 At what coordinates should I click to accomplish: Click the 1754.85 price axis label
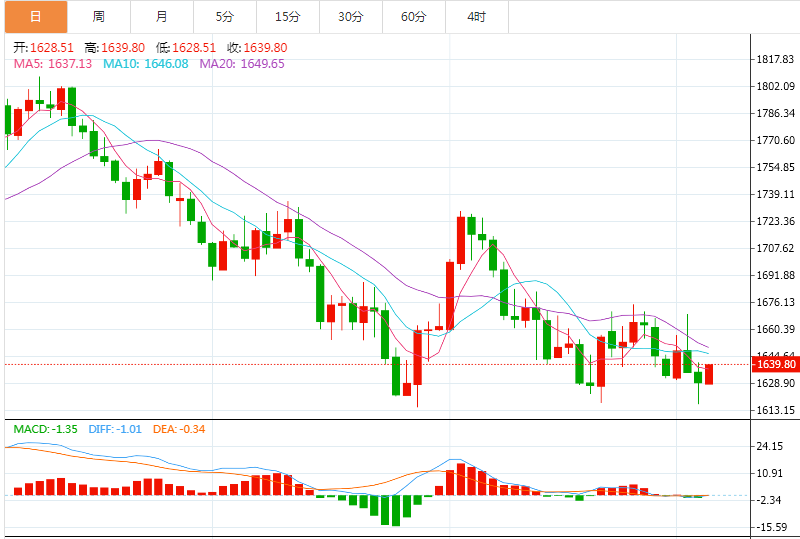[x=776, y=167]
